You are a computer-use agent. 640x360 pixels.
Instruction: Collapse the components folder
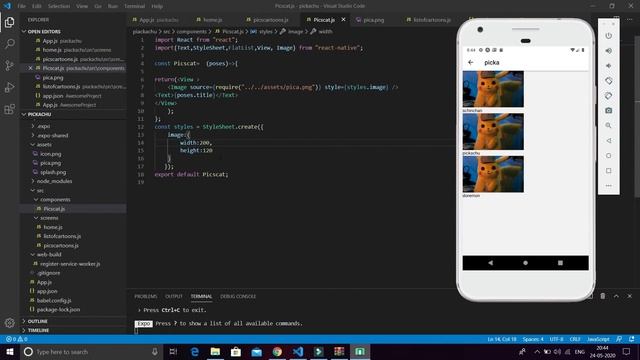[55, 200]
